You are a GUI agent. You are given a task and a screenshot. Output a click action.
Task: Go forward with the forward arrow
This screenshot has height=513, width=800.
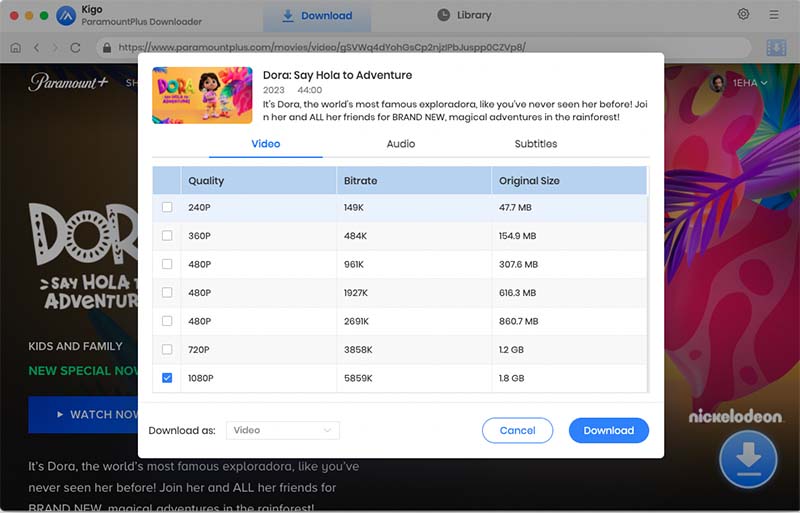tap(55, 47)
